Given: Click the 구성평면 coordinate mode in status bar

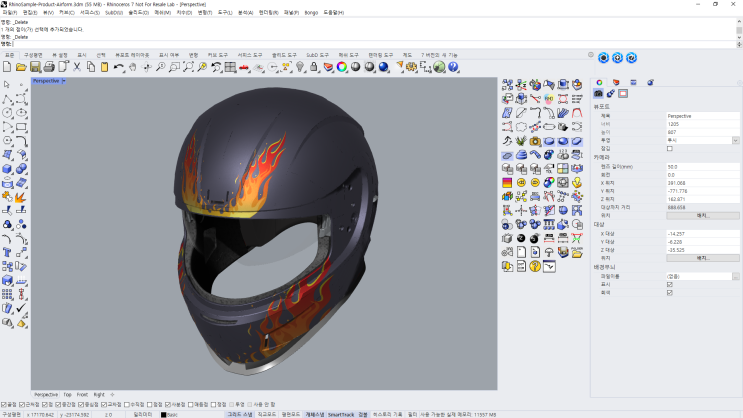Looking at the screenshot, I should (x=11, y=415).
